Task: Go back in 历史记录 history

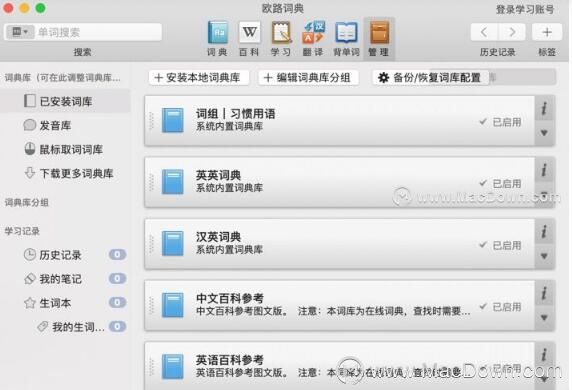Action: pos(484,32)
